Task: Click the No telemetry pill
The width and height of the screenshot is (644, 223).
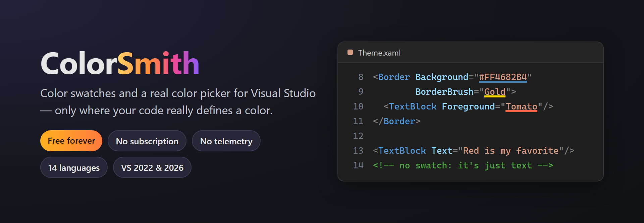Action: [226, 141]
